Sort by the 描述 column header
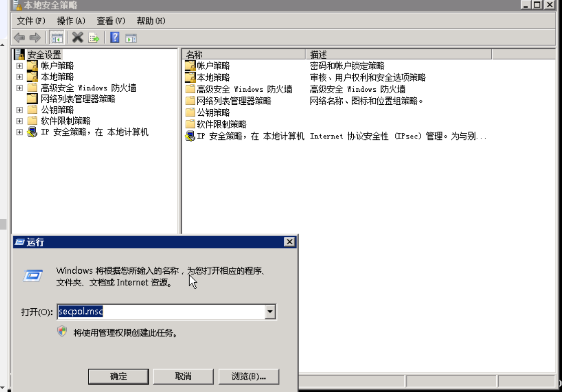The image size is (562, 392). (398, 55)
